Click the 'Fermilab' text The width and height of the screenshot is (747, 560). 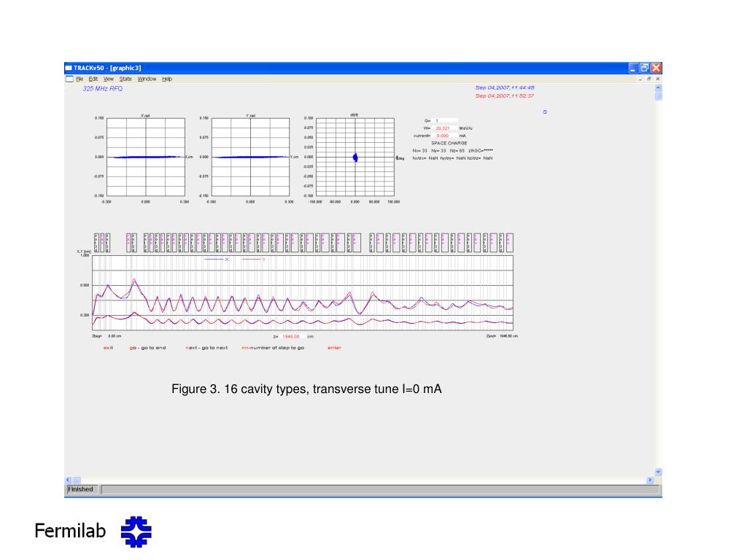point(70,531)
